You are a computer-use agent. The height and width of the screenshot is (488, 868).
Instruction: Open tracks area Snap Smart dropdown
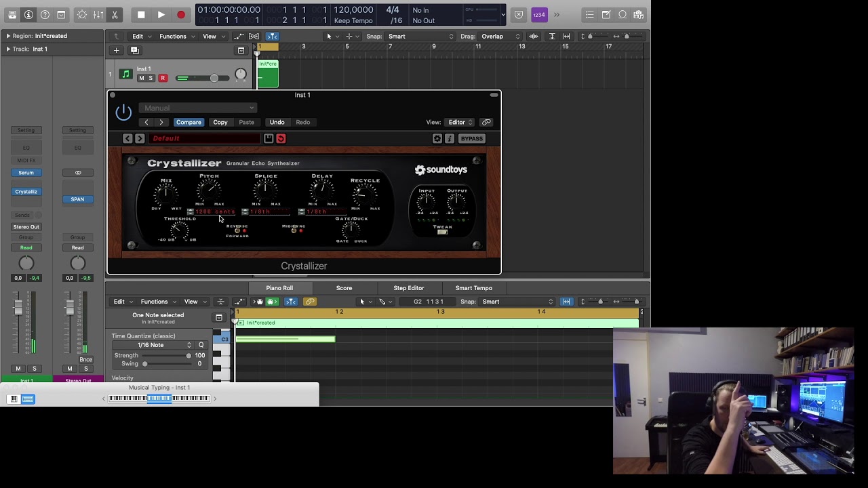(420, 37)
